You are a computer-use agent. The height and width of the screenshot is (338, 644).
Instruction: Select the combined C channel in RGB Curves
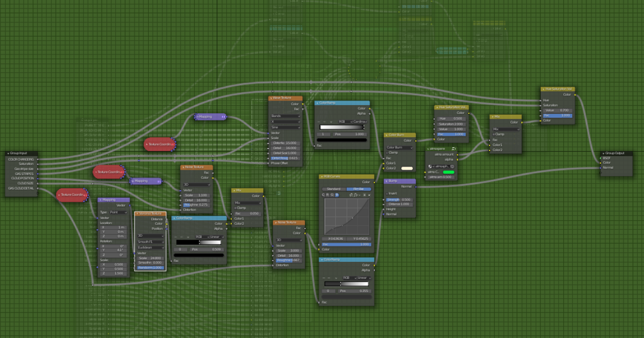click(x=323, y=195)
